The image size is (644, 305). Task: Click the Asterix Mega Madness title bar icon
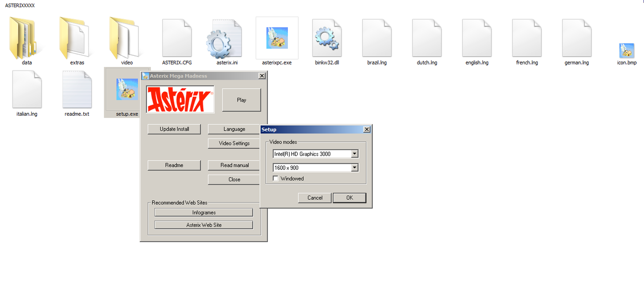click(145, 76)
